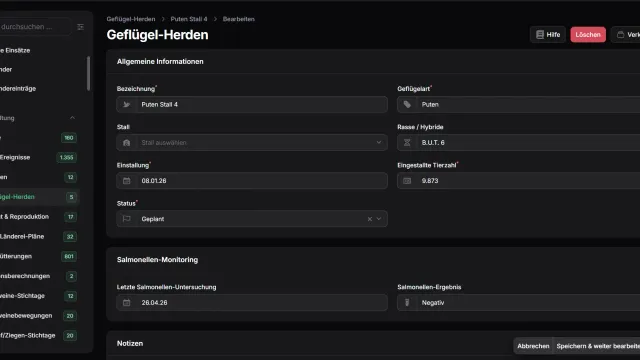Click the bird icon in Bezeichnung field
This screenshot has height=360, width=640.
point(127,104)
